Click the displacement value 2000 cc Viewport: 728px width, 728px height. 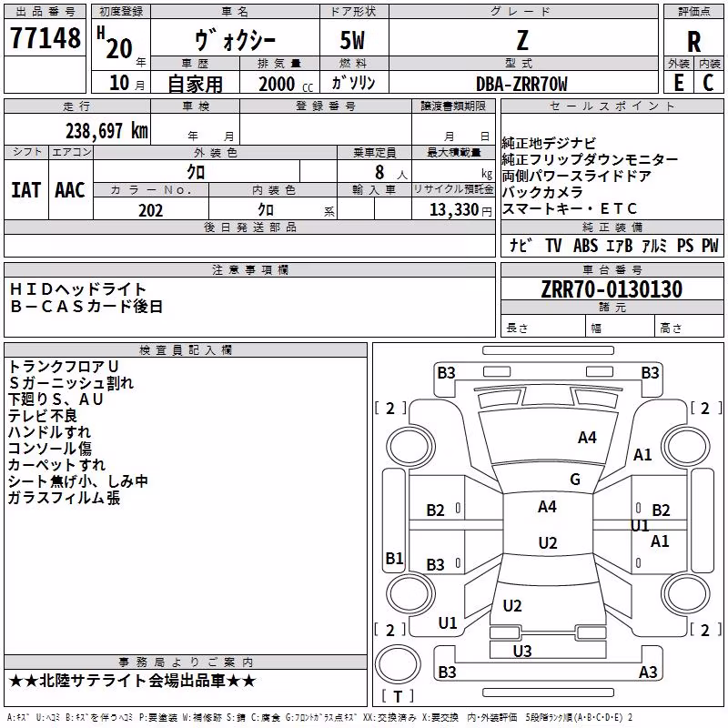pyautogui.click(x=286, y=85)
